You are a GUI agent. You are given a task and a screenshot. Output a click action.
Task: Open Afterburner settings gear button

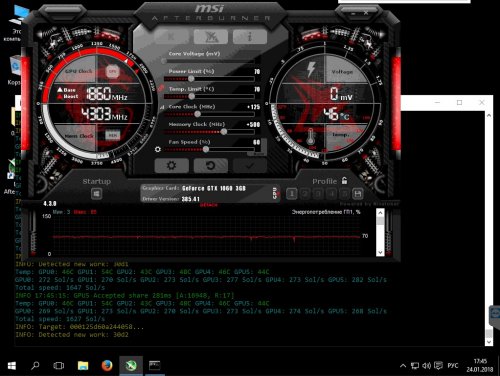[x=171, y=165]
